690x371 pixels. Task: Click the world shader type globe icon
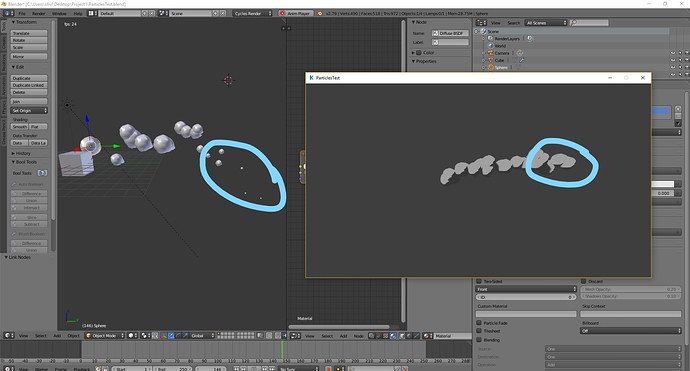(x=409, y=335)
